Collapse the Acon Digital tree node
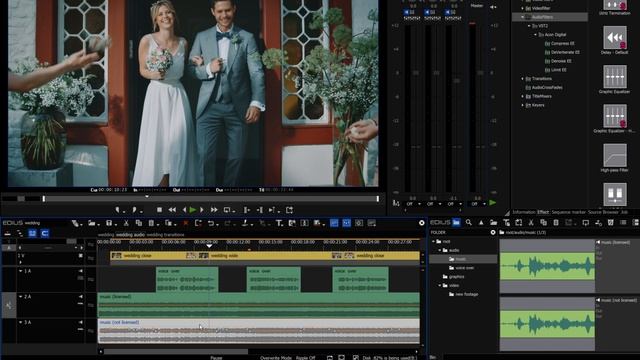 tap(536, 35)
